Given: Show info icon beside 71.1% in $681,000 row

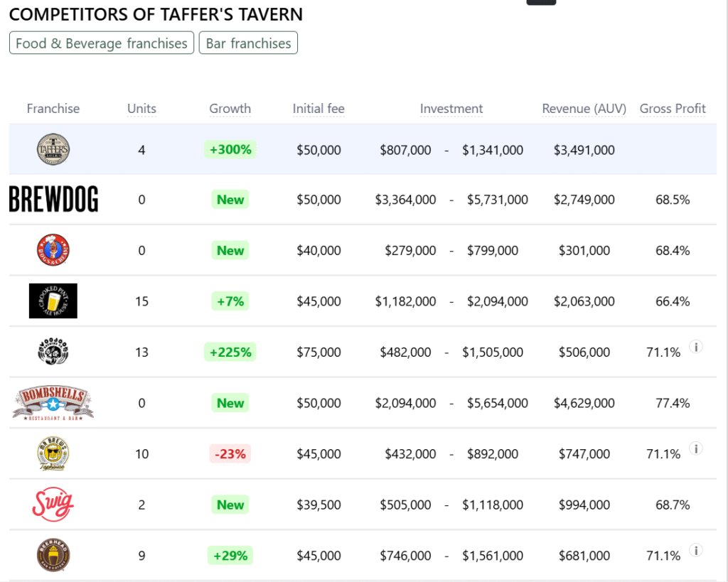Looking at the screenshot, I should pyautogui.click(x=695, y=550).
